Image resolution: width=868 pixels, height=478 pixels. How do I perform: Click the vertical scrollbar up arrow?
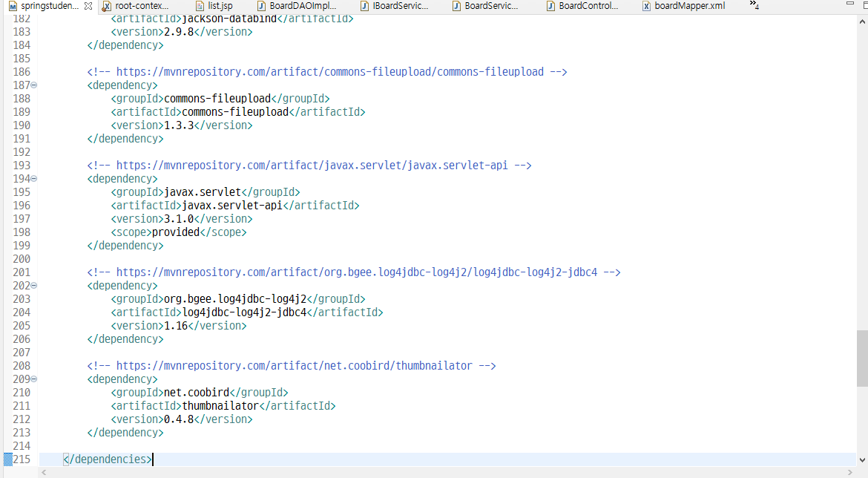click(862, 22)
